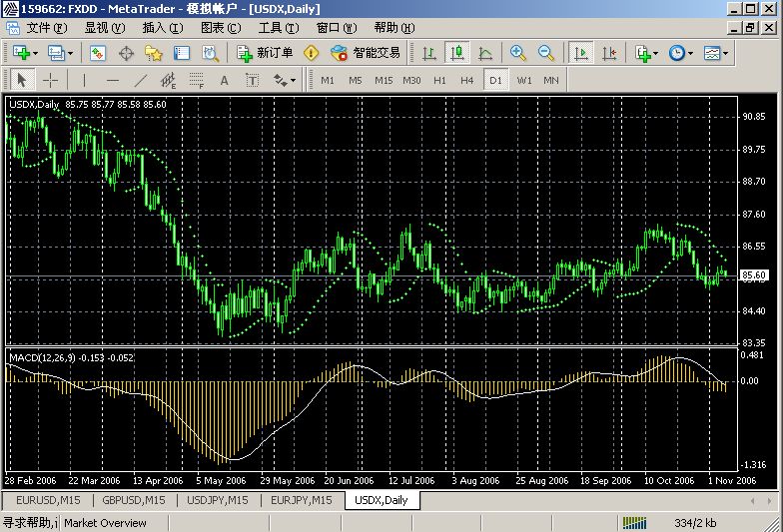783x532 pixels.
Task: Enable candlestick chart mode
Action: tap(457, 53)
